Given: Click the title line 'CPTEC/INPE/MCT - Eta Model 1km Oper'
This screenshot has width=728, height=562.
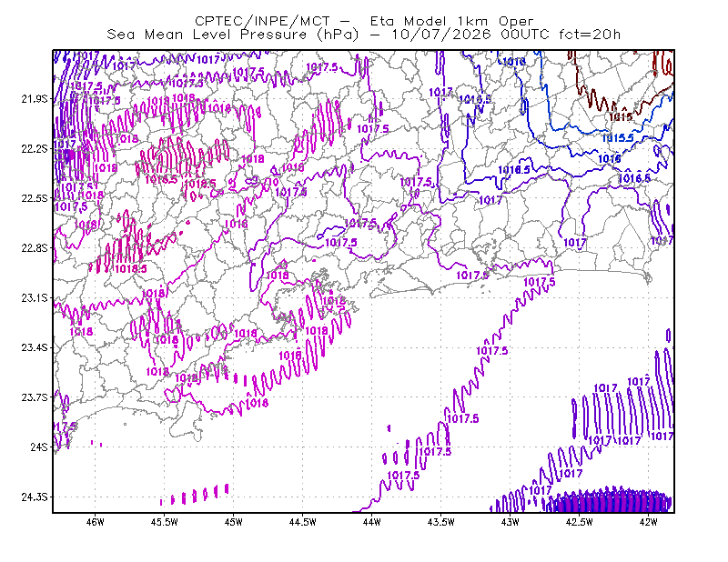Looking at the screenshot, I should click(x=364, y=21).
